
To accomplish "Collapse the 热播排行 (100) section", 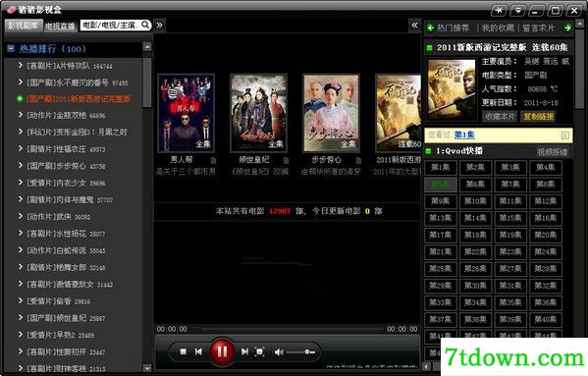I will [11, 48].
